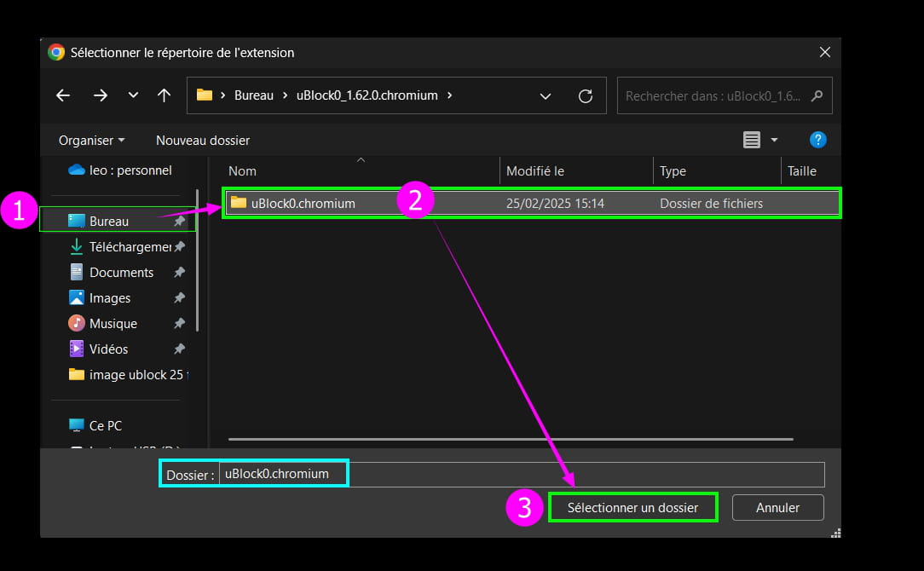Image resolution: width=924 pixels, height=571 pixels.
Task: Confirm with 'Sélectionner un dossier' button
Action: [x=632, y=507]
